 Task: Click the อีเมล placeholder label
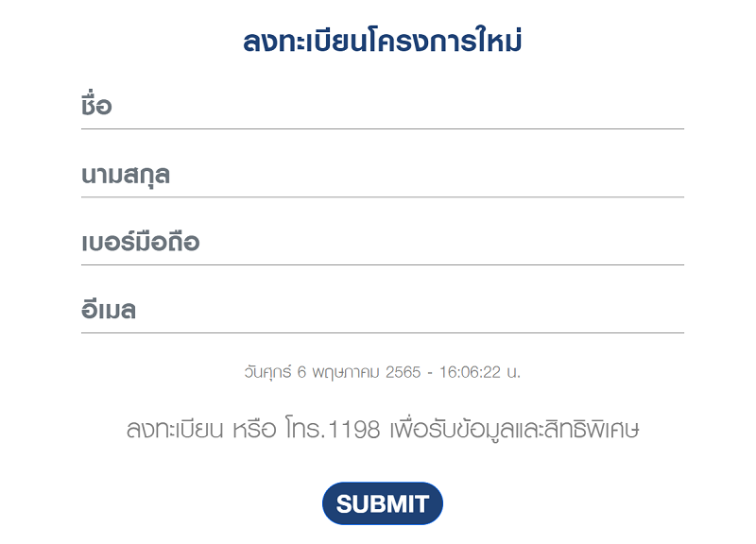pyautogui.click(x=109, y=309)
